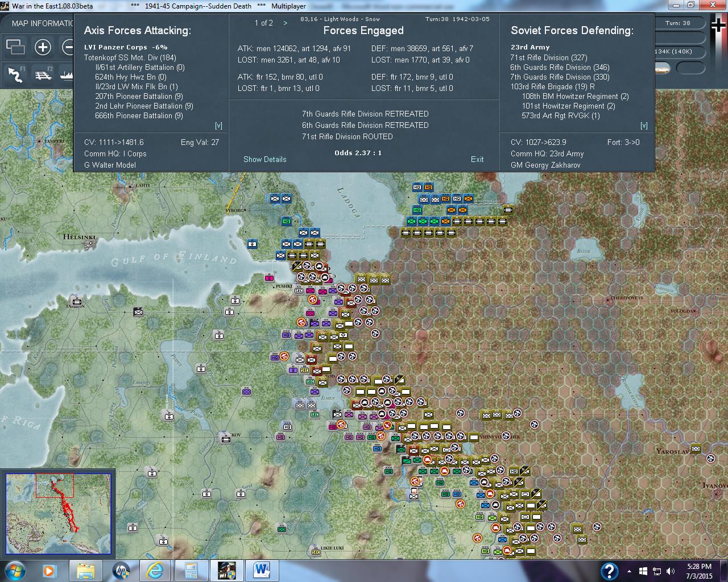This screenshot has height=582, width=728.
Task: Open File Explorer from taskbar
Action: (85, 570)
